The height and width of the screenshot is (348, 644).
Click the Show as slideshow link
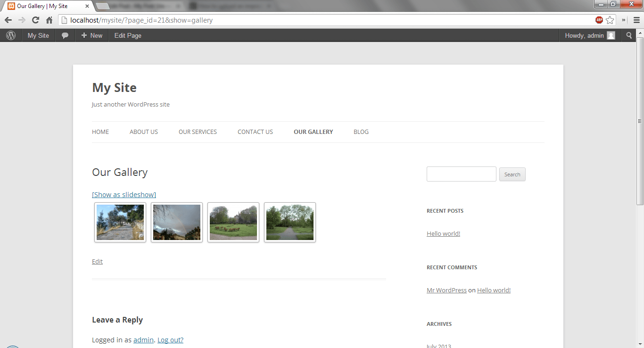(124, 195)
